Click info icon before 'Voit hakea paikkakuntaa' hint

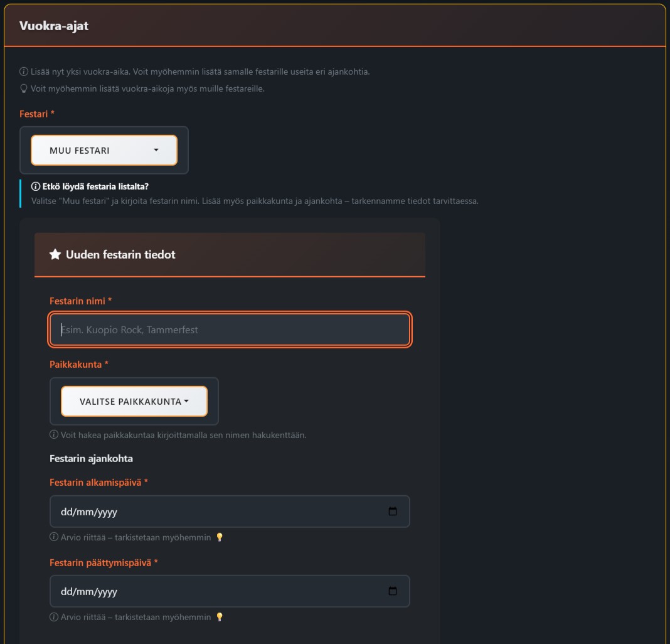(x=54, y=435)
